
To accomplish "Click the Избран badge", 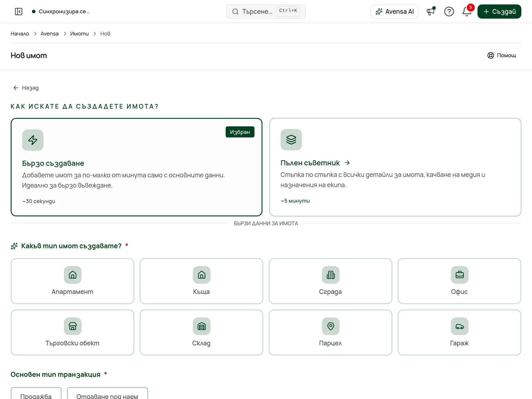I will click(x=240, y=132).
